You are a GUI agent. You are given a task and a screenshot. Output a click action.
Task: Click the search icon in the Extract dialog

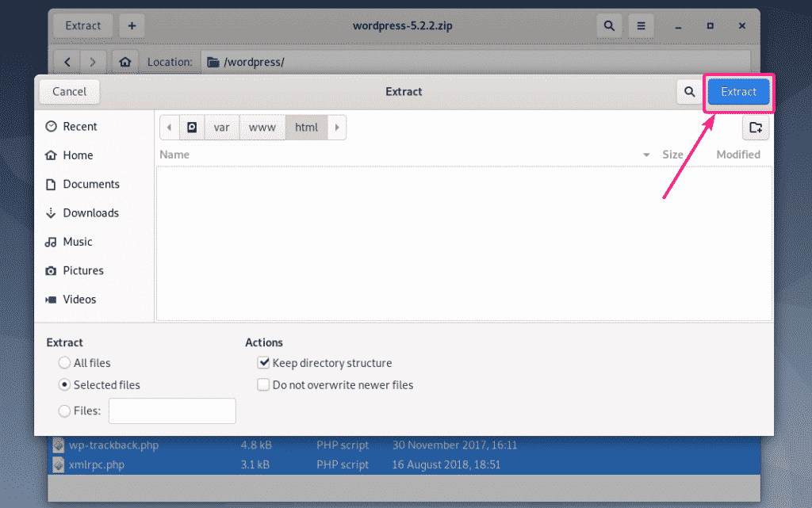coord(688,92)
